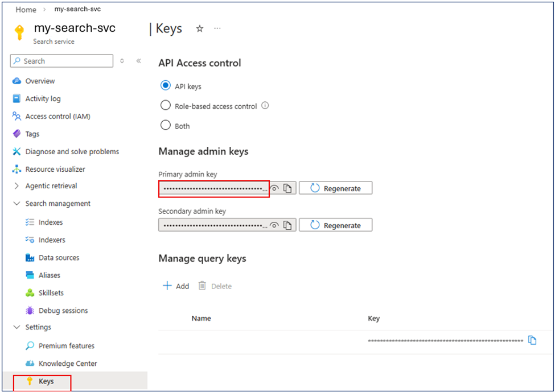Open Debug sessions page

point(63,311)
